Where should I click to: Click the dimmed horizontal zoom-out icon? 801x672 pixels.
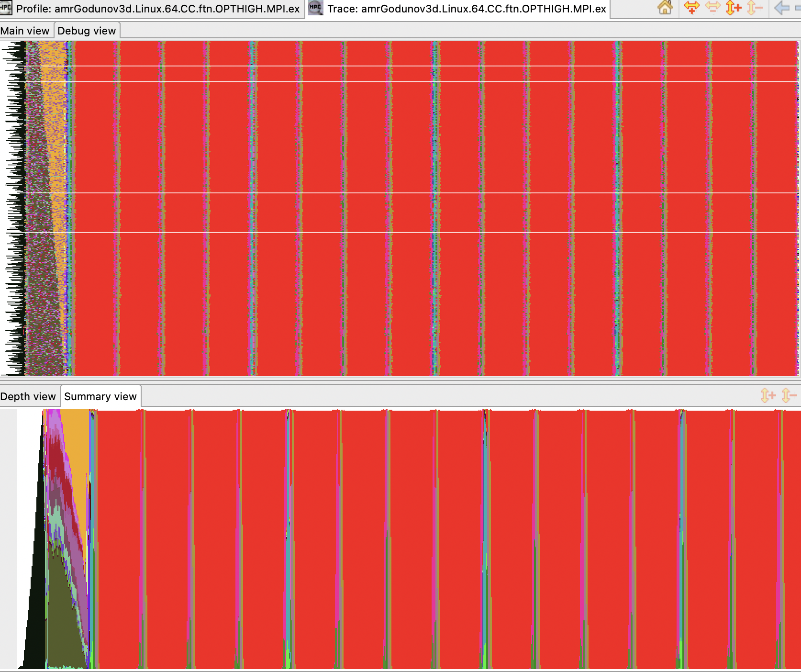coord(713,7)
